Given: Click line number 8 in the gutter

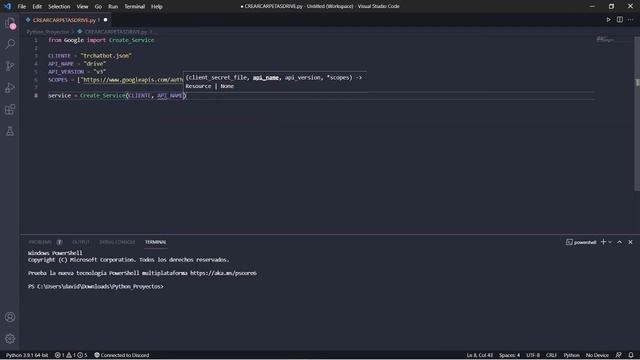Looking at the screenshot, I should click(36, 96).
